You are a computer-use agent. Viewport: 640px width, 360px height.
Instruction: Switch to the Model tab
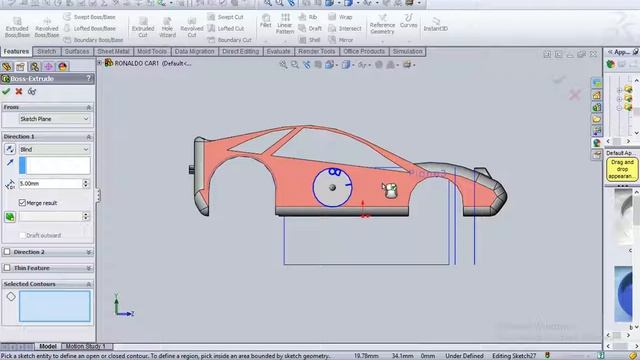click(48, 346)
